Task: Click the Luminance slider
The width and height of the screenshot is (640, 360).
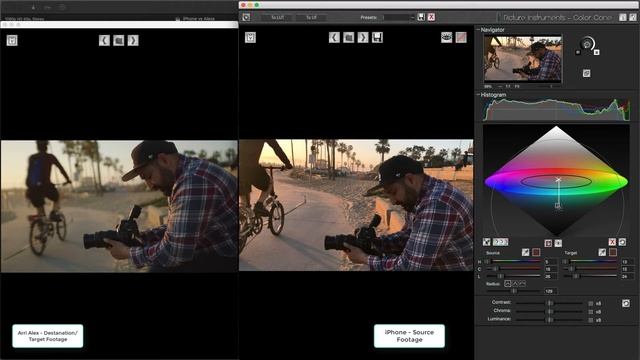Action: point(550,320)
